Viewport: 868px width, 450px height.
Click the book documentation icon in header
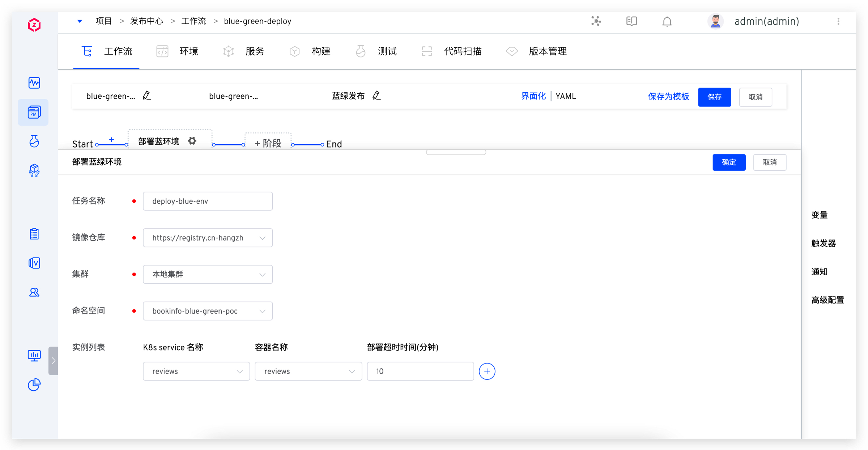631,21
